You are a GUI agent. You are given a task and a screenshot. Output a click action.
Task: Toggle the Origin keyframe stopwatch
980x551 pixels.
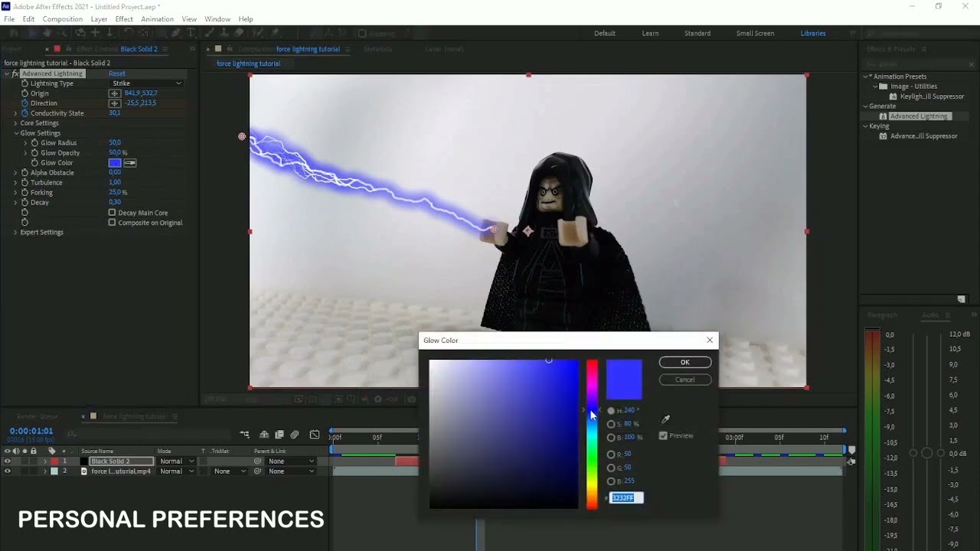24,93
